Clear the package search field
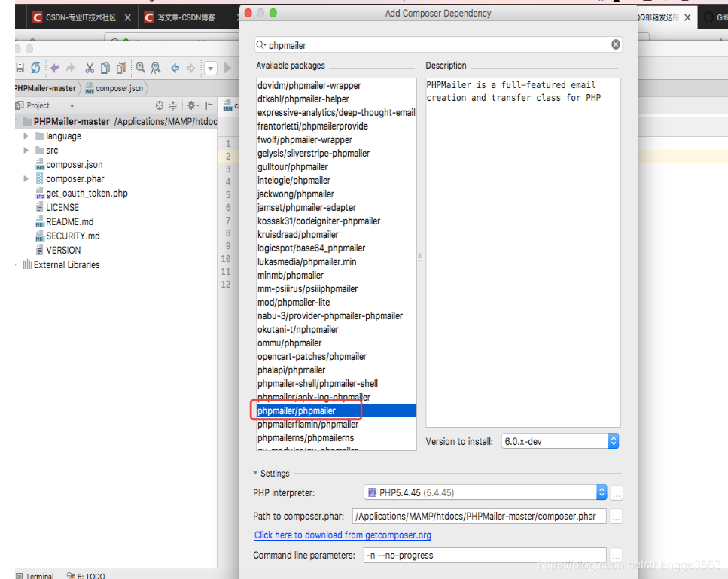Viewport: 728px width, 579px height. pos(616,44)
